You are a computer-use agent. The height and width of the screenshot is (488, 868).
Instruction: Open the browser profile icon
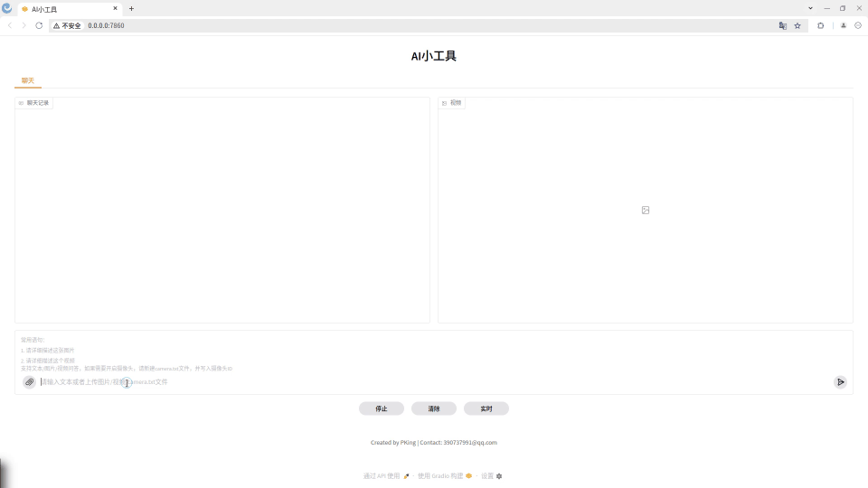pyautogui.click(x=843, y=25)
